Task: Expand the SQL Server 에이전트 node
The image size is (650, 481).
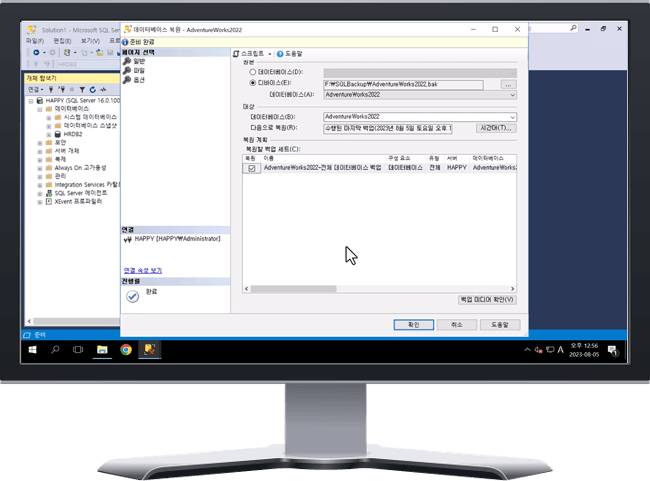Action: tap(40, 194)
